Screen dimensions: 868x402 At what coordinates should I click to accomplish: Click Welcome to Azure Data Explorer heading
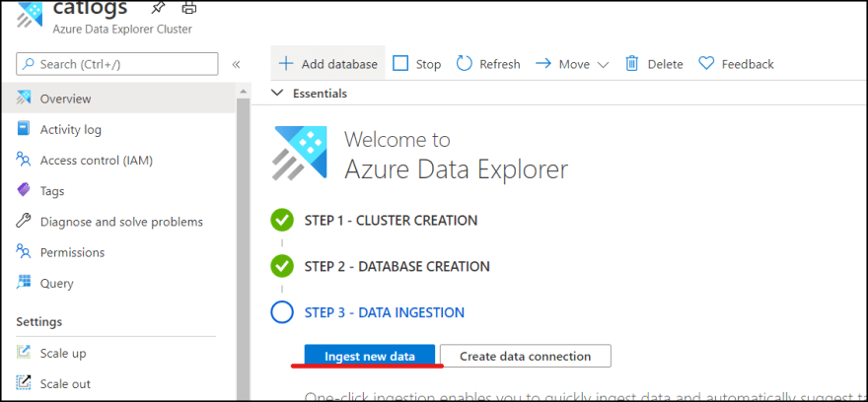coord(456,156)
